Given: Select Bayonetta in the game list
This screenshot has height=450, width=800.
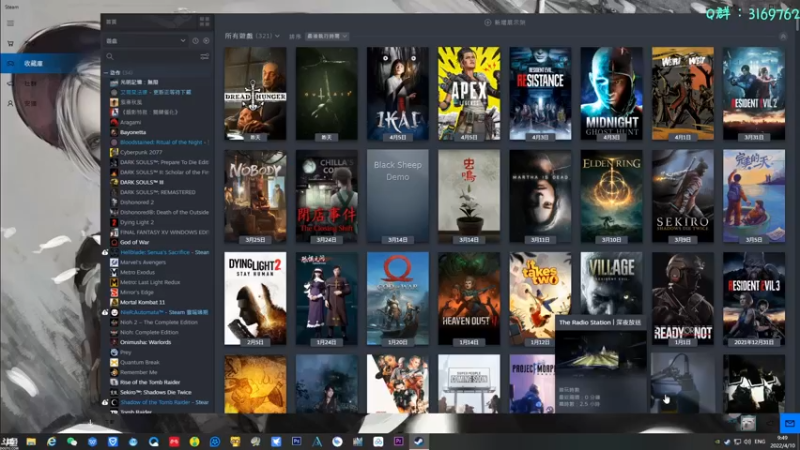Looking at the screenshot, I should pyautogui.click(x=133, y=132).
